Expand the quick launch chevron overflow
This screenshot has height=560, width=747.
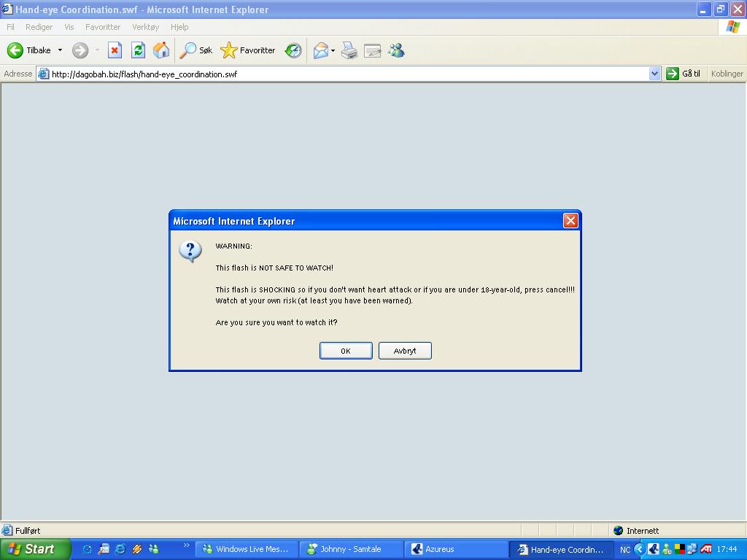tap(186, 545)
